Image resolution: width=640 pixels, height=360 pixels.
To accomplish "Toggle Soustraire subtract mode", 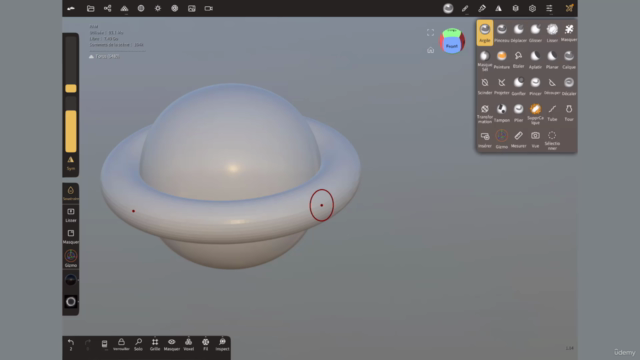I will tap(71, 193).
